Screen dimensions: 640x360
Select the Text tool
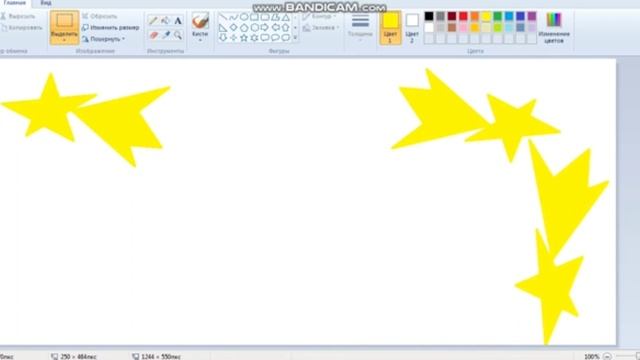click(x=178, y=20)
